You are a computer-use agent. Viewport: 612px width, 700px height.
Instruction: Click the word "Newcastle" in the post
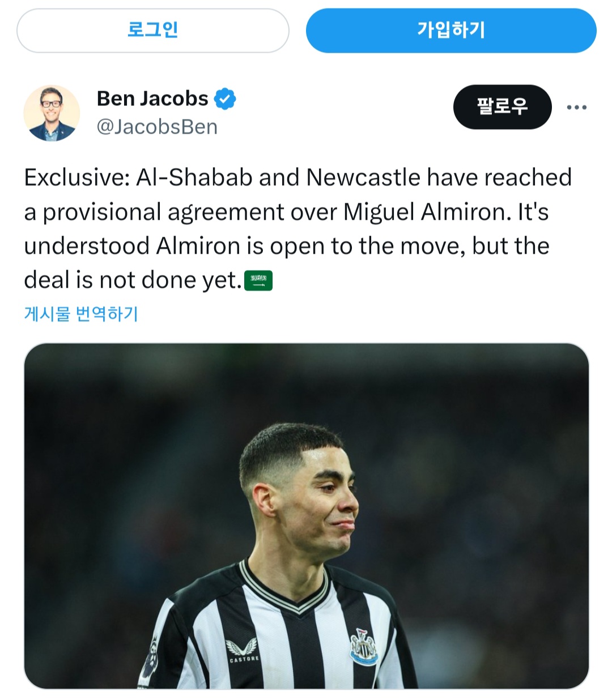(x=363, y=178)
